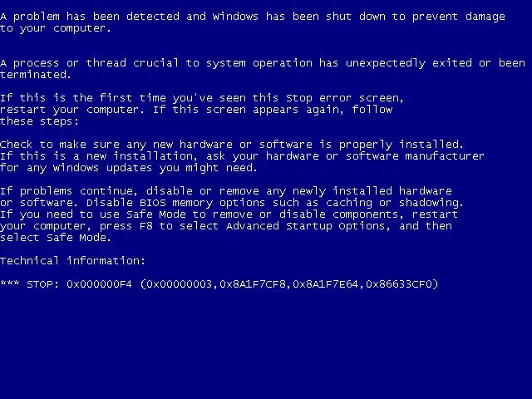
Task: Click the first parameter 0x00000003
Action: pyautogui.click(x=180, y=284)
